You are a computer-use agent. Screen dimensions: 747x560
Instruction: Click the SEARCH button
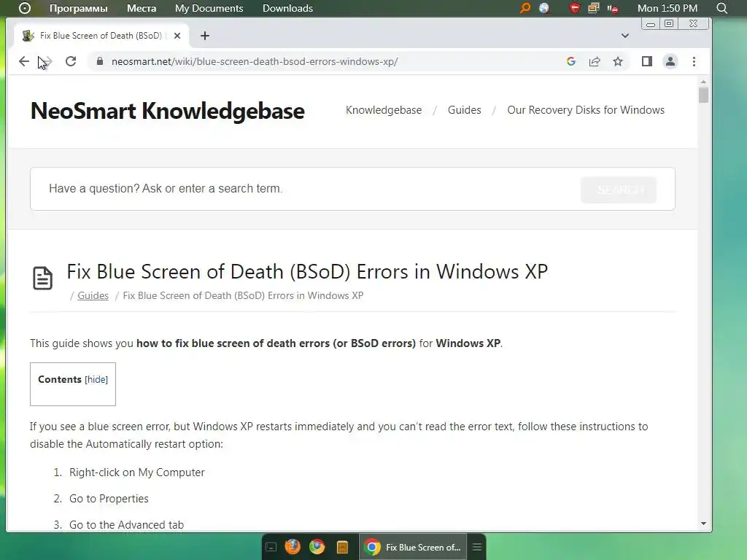619,190
